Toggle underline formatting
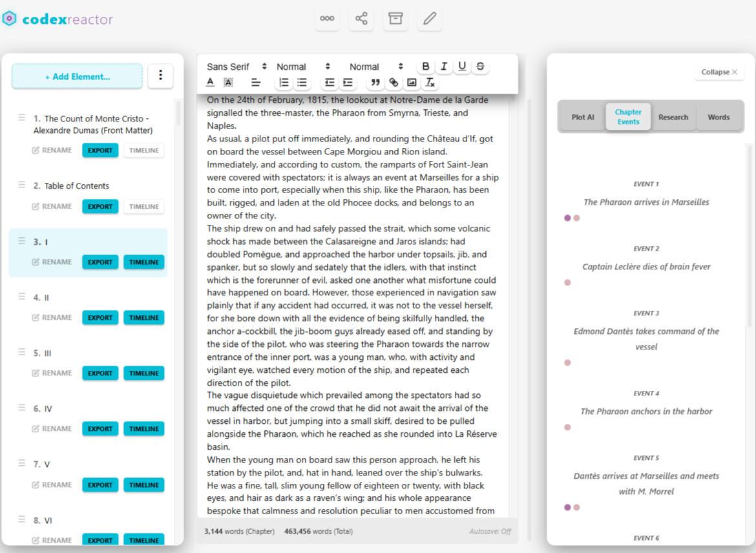 pyautogui.click(x=462, y=66)
